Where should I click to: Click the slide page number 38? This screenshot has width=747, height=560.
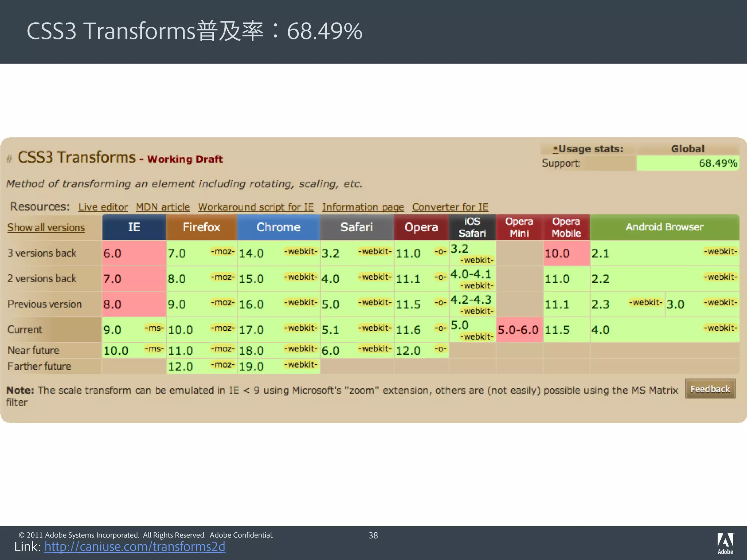pos(373,535)
